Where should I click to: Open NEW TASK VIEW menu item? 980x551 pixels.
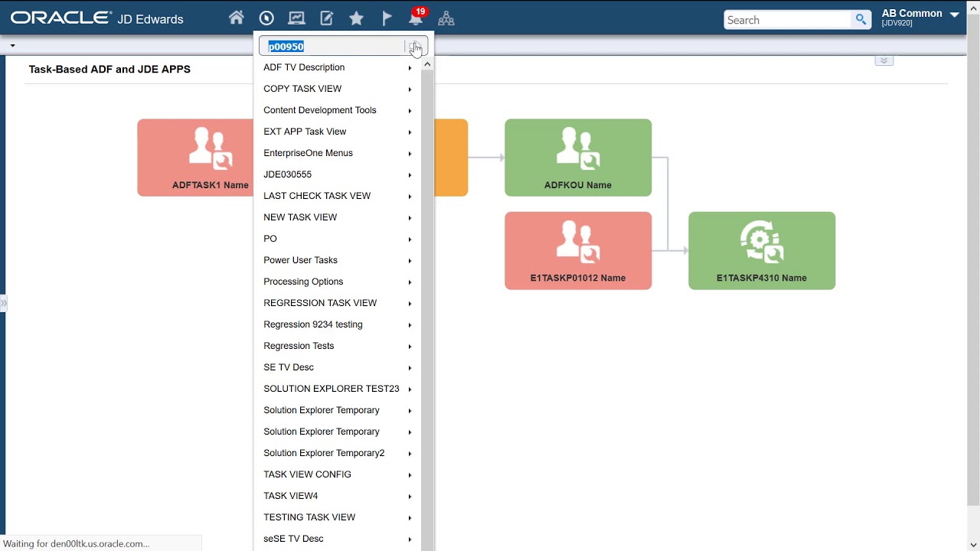point(337,217)
